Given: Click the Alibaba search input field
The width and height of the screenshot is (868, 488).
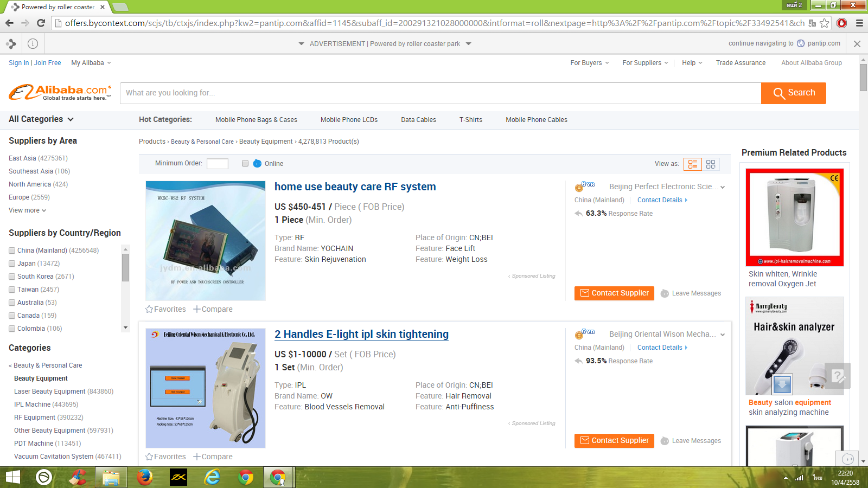Looking at the screenshot, I should [x=441, y=93].
